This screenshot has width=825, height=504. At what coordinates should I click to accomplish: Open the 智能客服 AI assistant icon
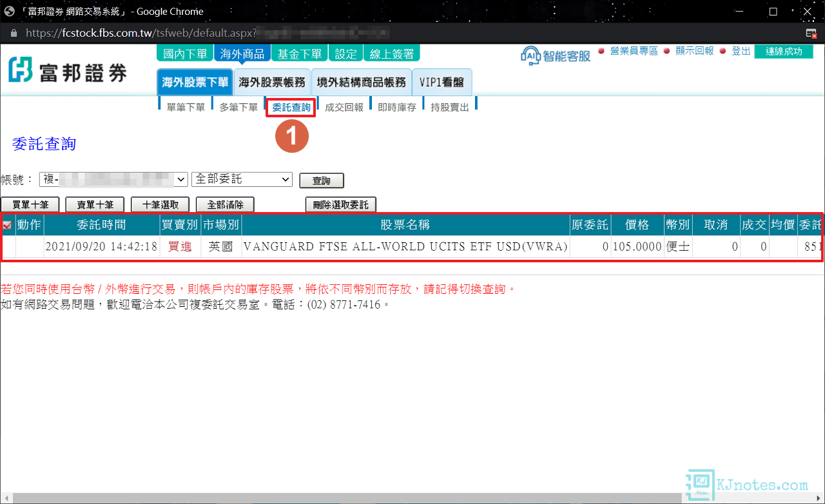click(556, 55)
